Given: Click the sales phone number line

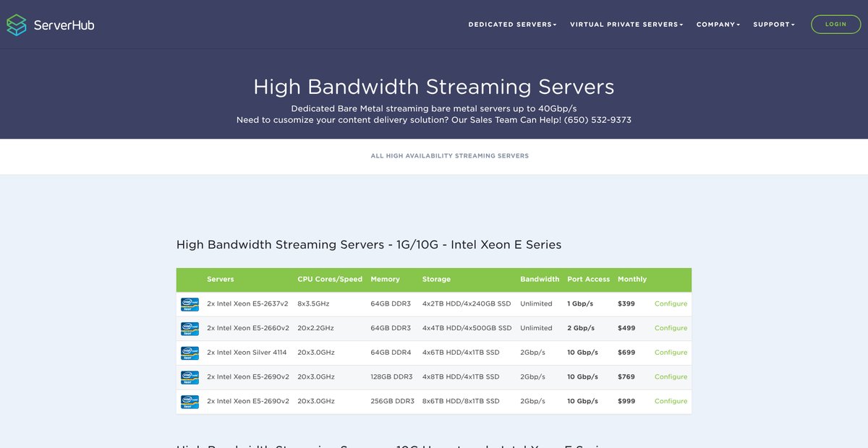Looking at the screenshot, I should 434,120.
